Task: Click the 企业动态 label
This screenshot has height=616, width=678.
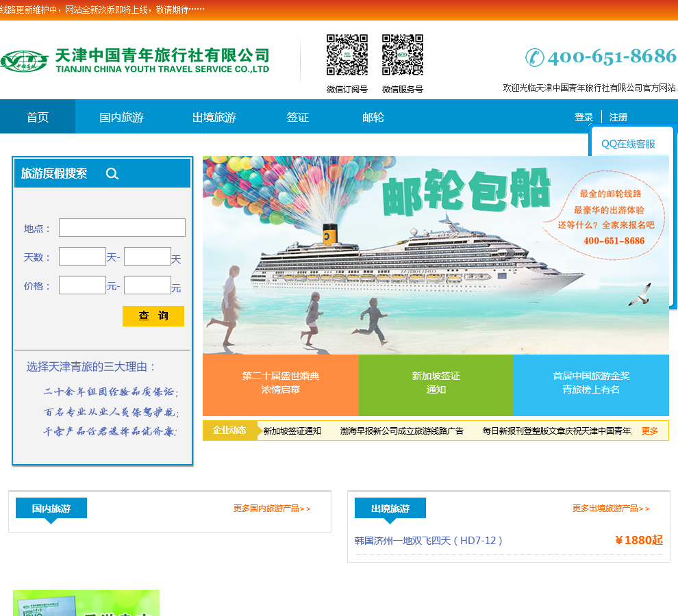Action: [x=229, y=430]
